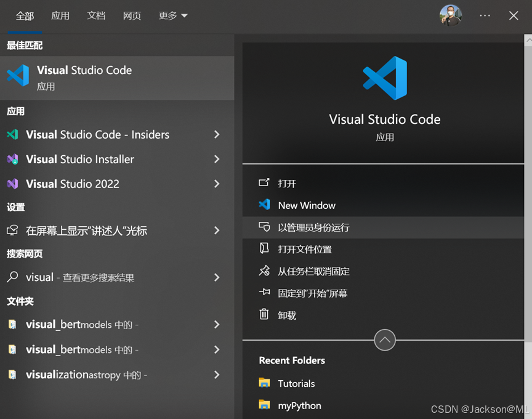Select 从任务栏取消固定

384,271
